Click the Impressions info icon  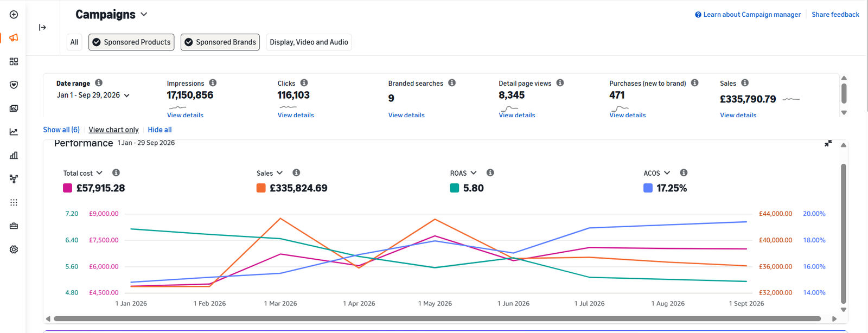(x=213, y=82)
